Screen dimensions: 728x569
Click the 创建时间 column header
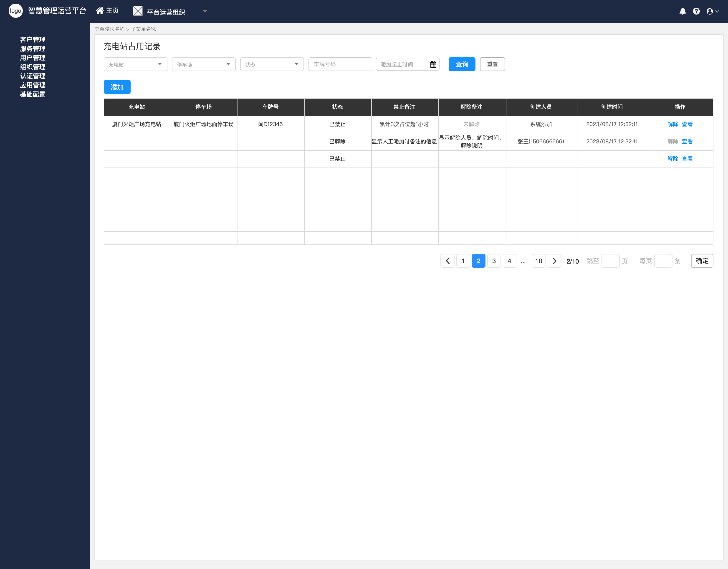click(612, 107)
